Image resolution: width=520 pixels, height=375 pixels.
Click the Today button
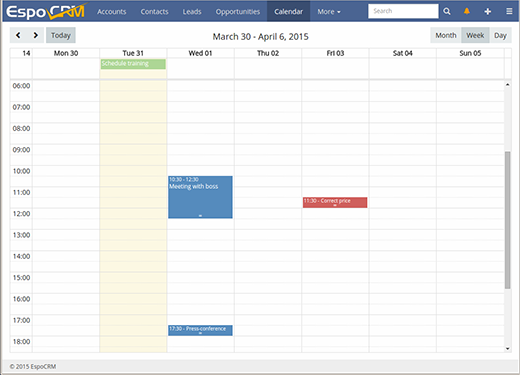click(x=61, y=35)
